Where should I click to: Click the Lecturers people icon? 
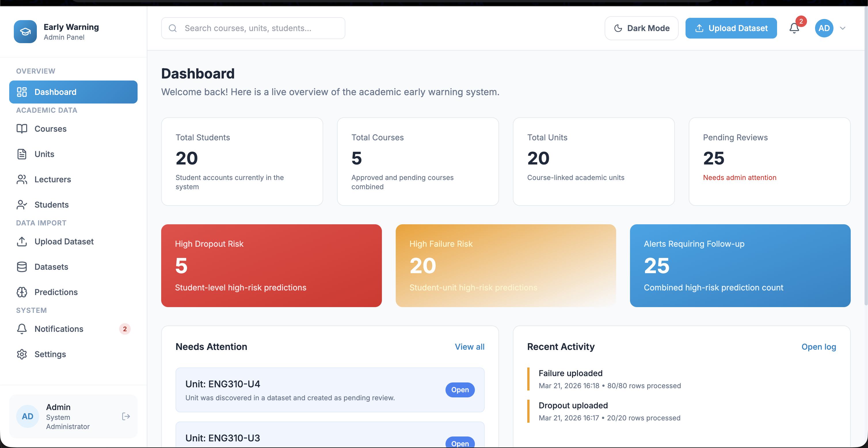22,179
